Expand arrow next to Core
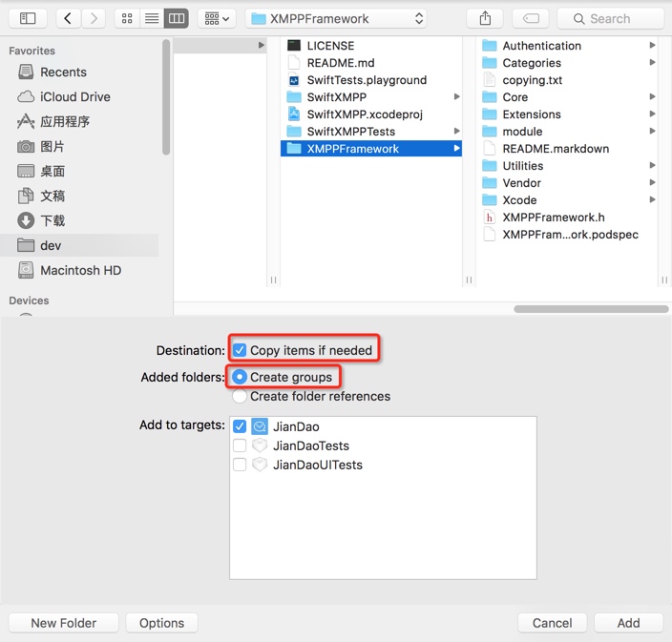Viewport: 672px width, 642px height. point(652,96)
